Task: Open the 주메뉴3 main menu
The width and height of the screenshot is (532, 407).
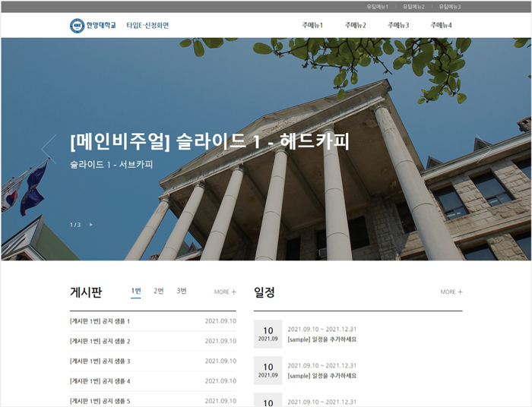Action: click(398, 25)
